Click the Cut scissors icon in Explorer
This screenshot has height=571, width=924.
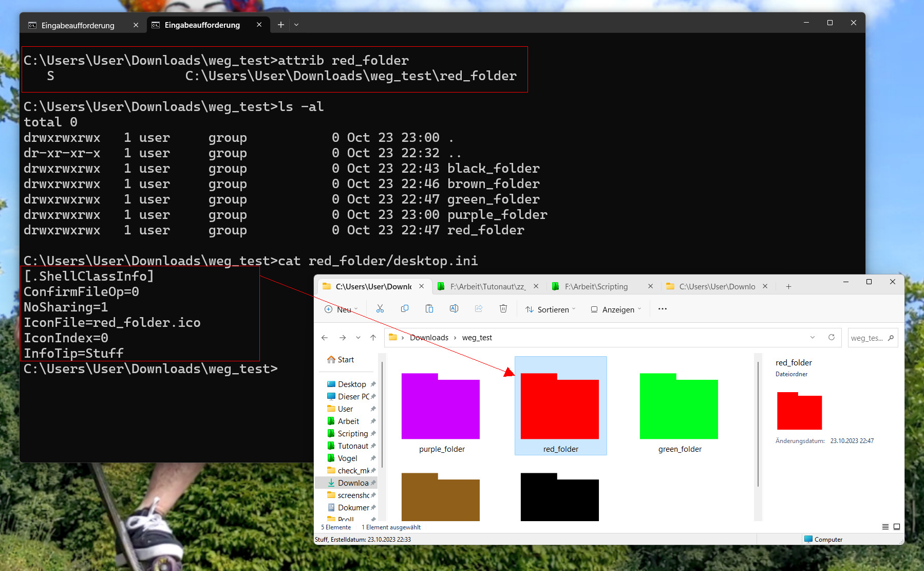click(380, 309)
